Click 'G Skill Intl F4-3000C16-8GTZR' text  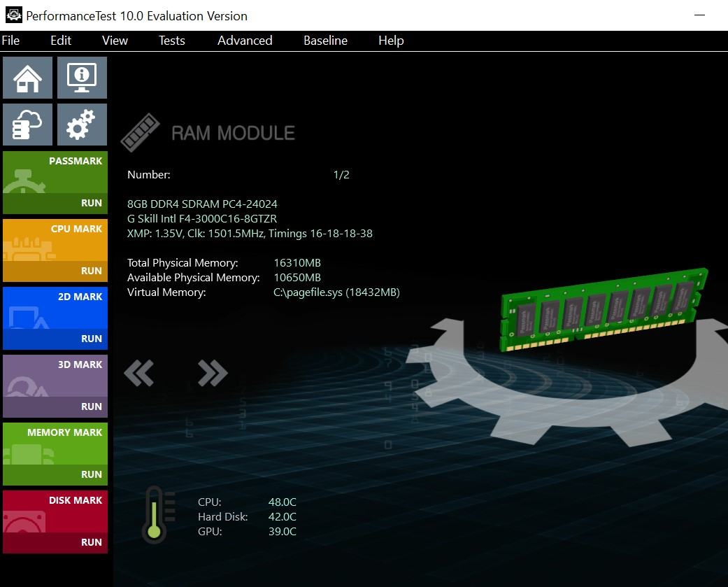click(x=202, y=219)
